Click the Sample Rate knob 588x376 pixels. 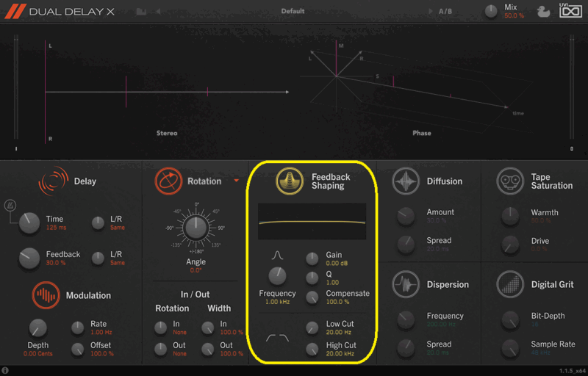[x=510, y=348]
